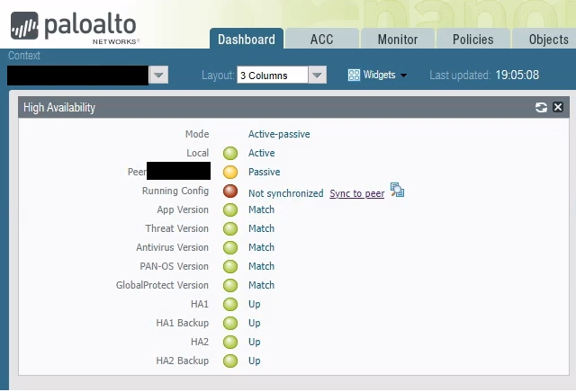Click the yellow Peer status indicator
Screen dimensions: 576x392
[230, 173]
